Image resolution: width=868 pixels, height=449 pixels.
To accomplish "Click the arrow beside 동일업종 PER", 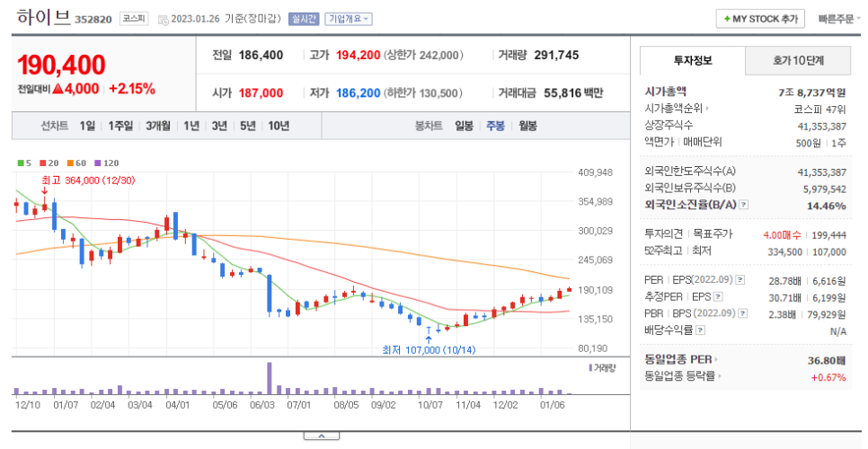I will (x=716, y=360).
